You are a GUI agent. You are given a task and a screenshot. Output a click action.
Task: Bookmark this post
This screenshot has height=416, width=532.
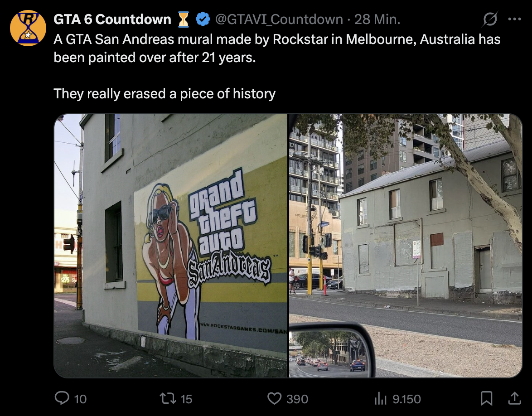487,398
